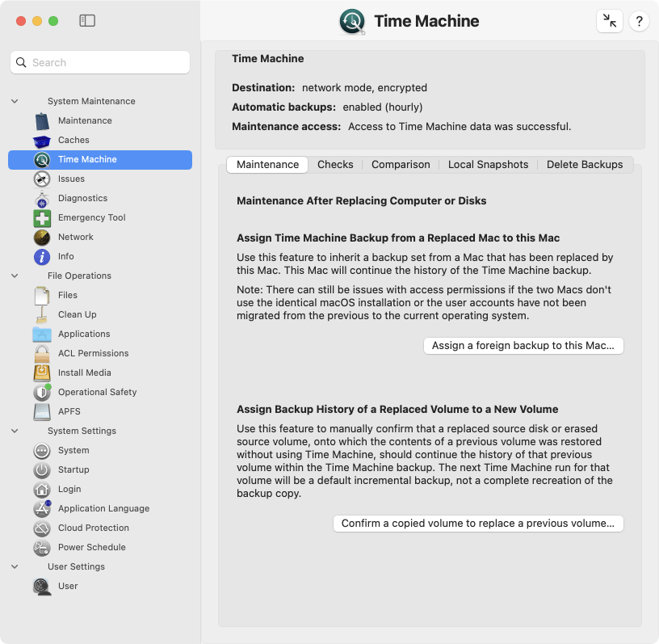
Task: Switch to the Maintenance tab
Action: click(267, 165)
